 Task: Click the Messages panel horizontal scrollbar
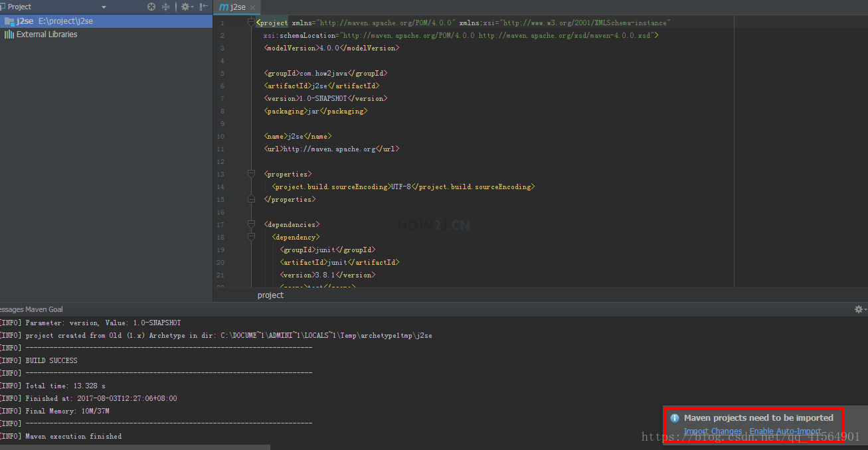tap(135, 447)
